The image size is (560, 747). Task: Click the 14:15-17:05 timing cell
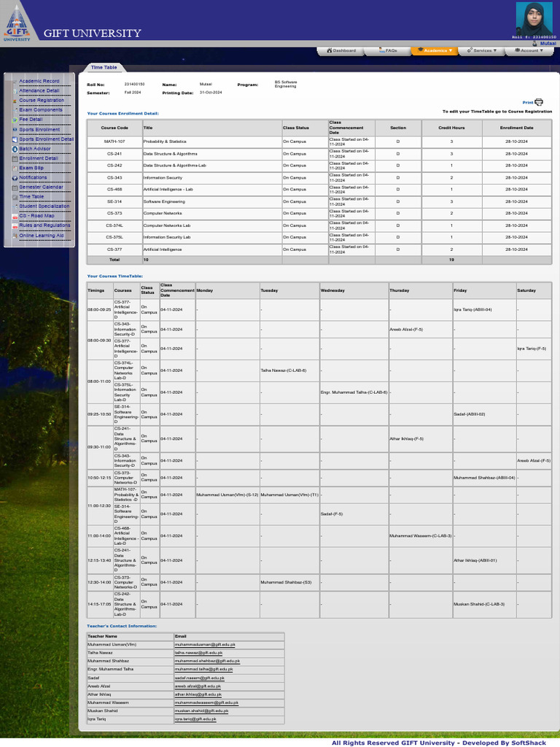tap(99, 604)
